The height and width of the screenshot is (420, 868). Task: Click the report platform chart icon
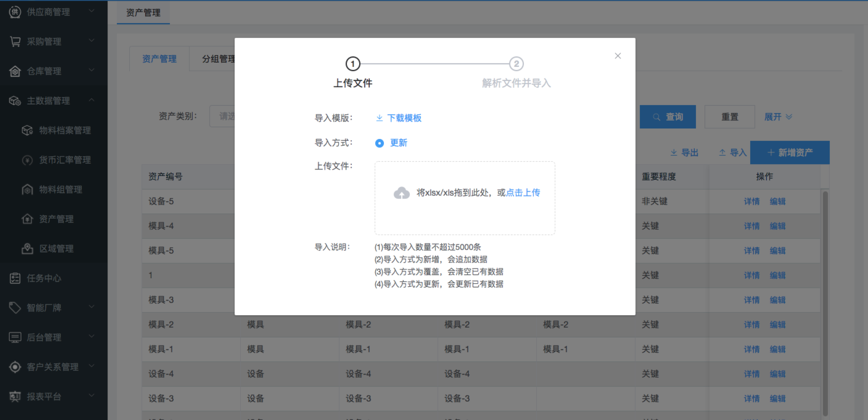click(x=15, y=396)
